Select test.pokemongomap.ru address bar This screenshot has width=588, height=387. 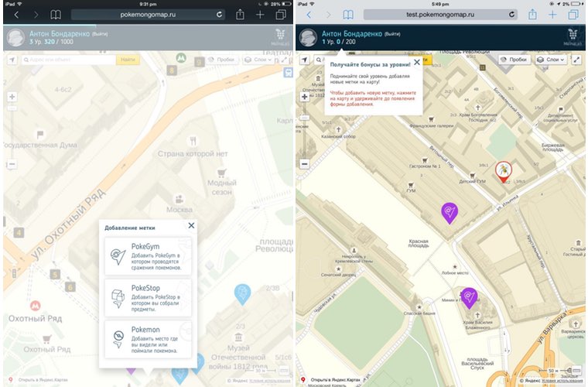[x=440, y=15]
